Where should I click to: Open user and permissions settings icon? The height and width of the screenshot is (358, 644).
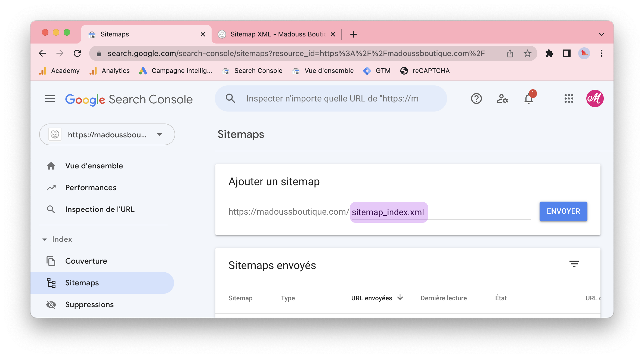click(502, 99)
